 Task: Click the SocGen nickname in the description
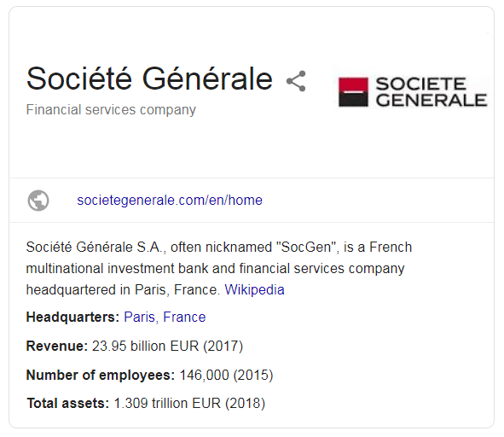coord(305,248)
